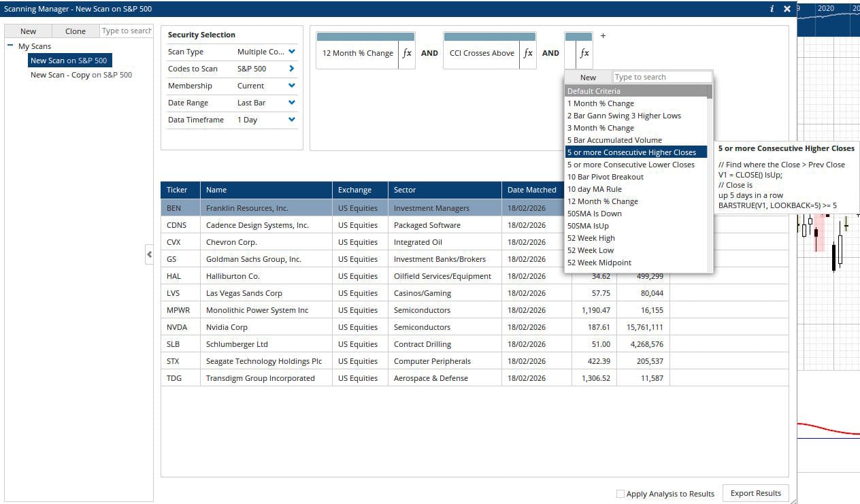Open the Date Range dropdown

click(x=292, y=103)
